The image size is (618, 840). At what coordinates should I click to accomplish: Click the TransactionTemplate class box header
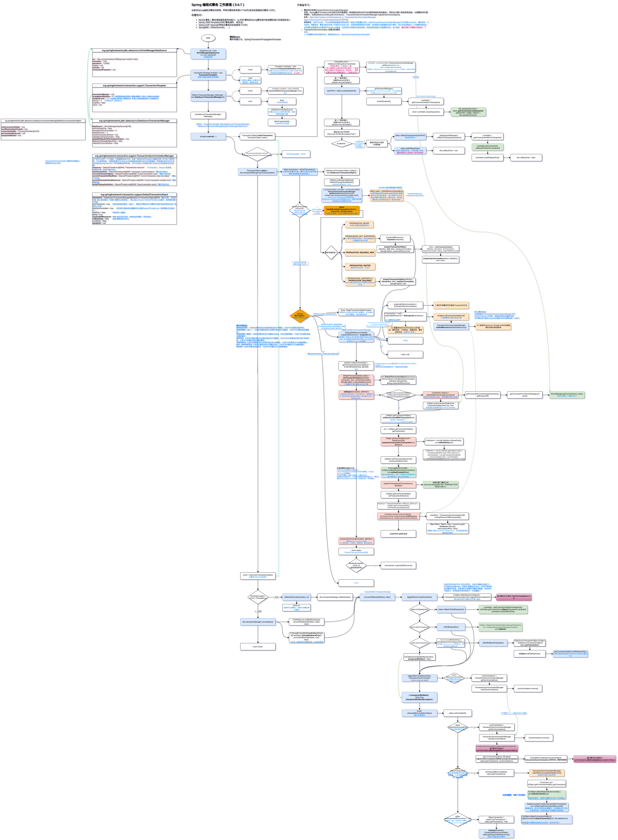pyautogui.click(x=134, y=86)
